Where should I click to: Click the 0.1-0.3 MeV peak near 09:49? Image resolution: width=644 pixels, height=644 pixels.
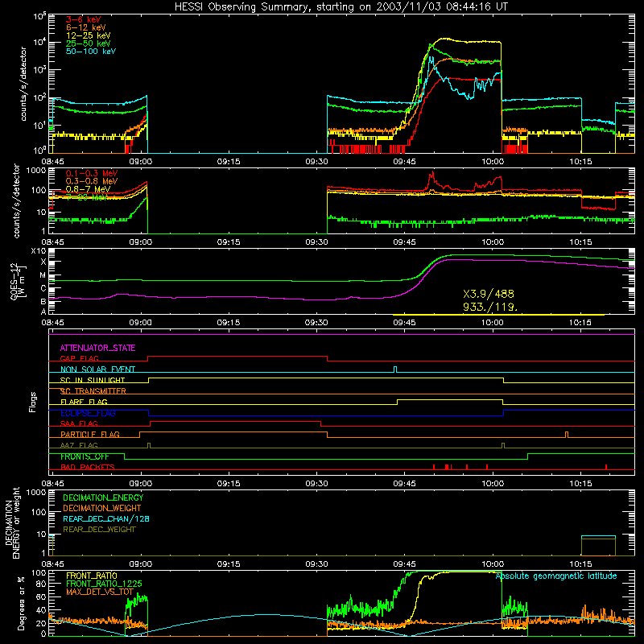(431, 175)
